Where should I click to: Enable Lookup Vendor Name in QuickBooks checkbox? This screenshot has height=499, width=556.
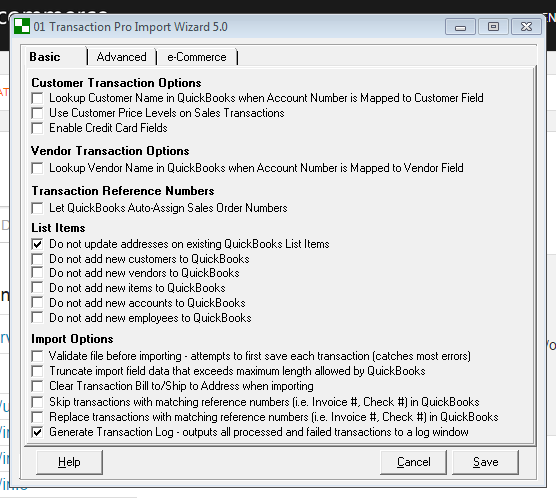pyautogui.click(x=37, y=168)
